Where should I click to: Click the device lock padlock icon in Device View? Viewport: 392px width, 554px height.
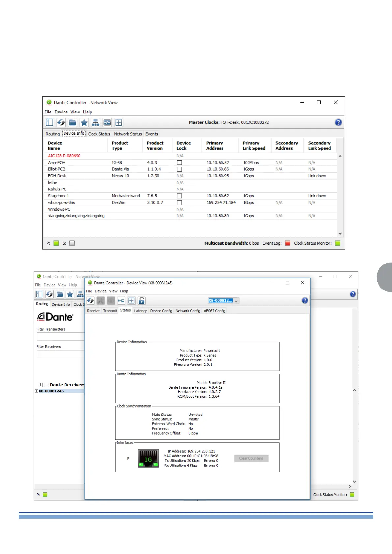pyautogui.click(x=142, y=300)
